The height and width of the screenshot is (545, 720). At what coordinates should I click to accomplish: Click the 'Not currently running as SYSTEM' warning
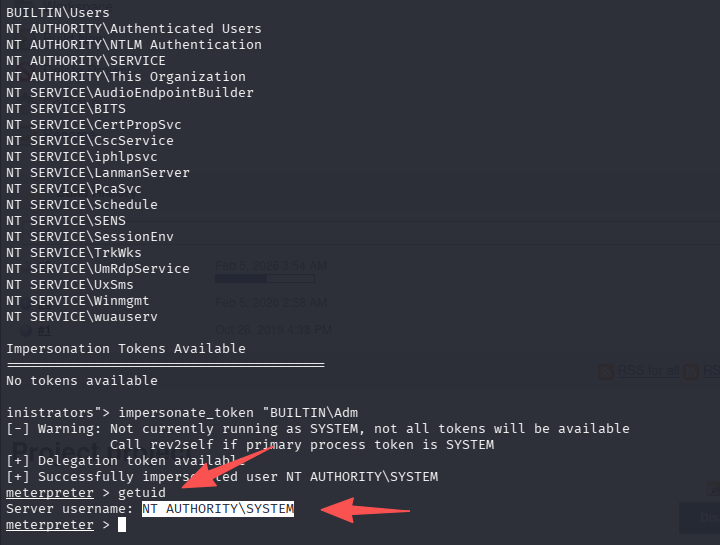click(x=320, y=429)
